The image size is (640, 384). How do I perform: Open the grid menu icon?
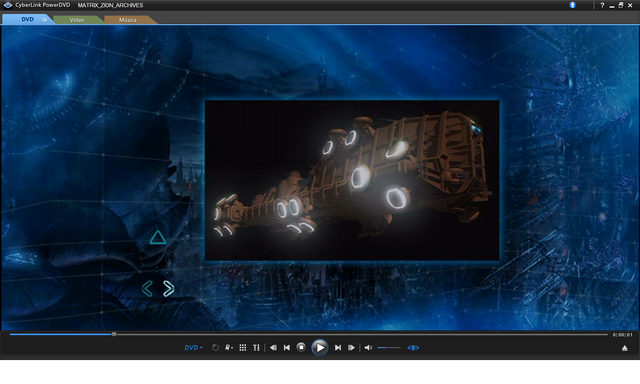242,348
